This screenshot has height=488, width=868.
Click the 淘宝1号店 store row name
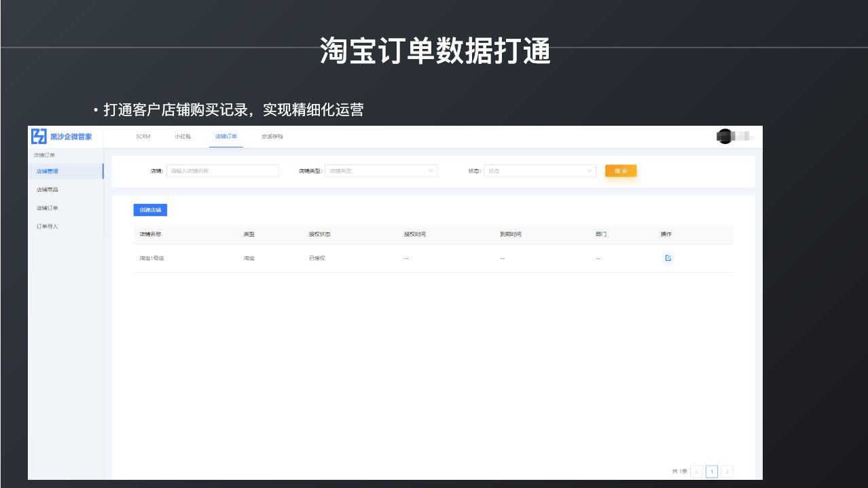[x=151, y=258]
